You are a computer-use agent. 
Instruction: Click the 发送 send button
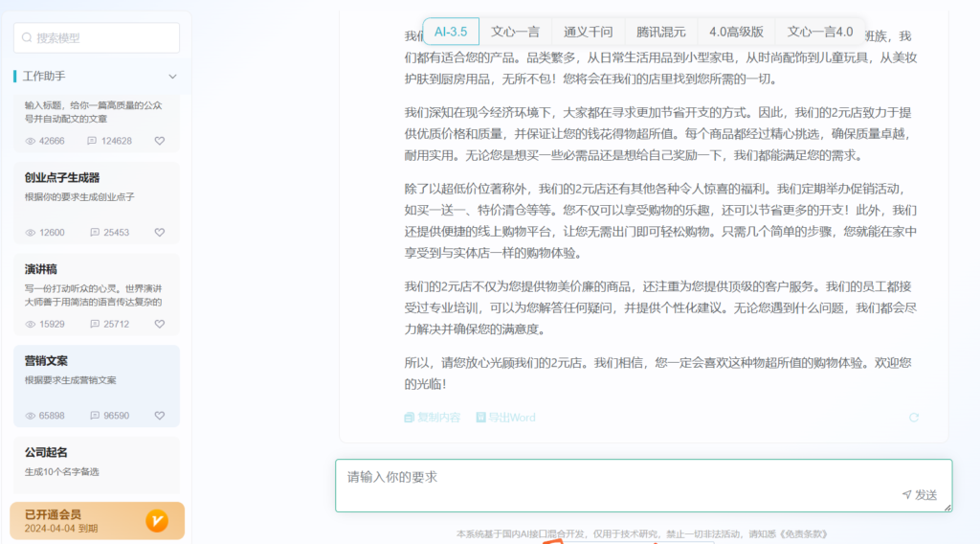click(920, 494)
